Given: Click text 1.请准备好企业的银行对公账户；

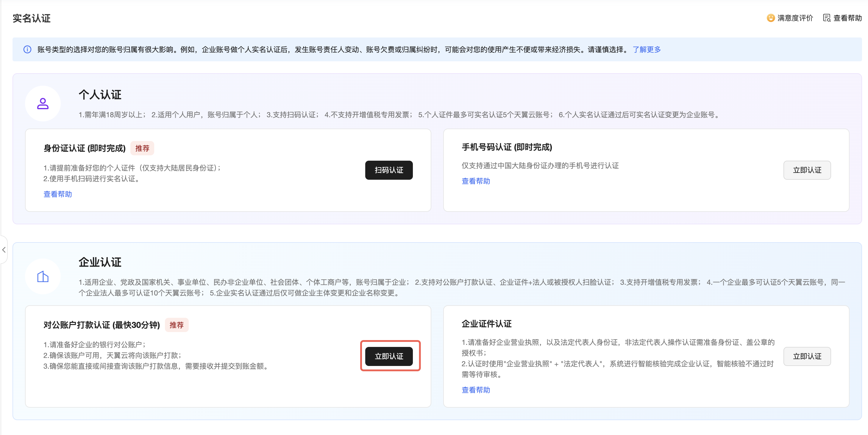Looking at the screenshot, I should [x=95, y=345].
